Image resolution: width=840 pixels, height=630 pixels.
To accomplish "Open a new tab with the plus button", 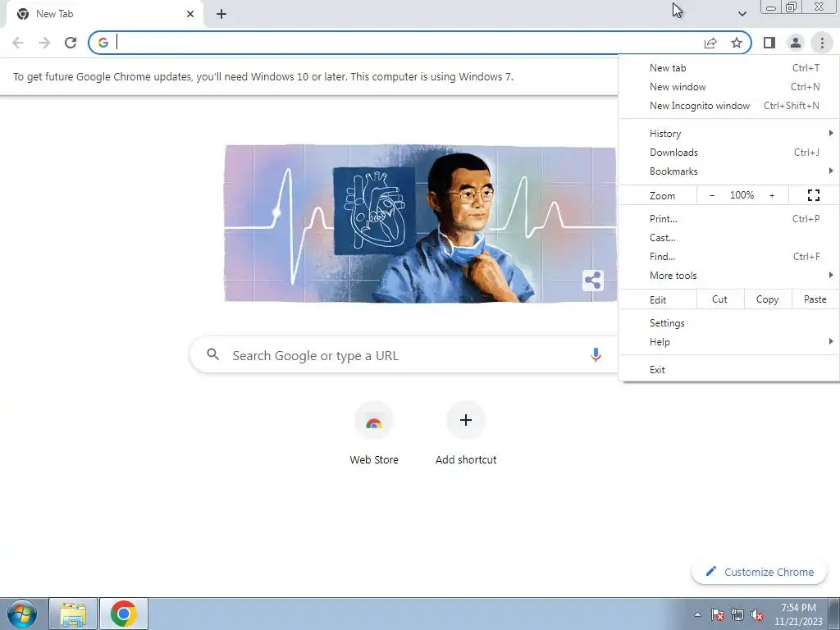I will click(221, 14).
